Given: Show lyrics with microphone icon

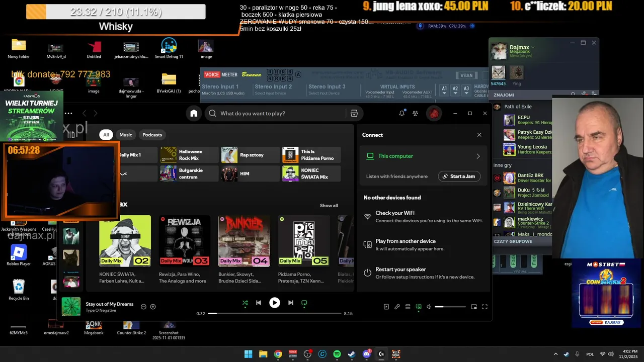Looking at the screenshot, I should [397, 307].
